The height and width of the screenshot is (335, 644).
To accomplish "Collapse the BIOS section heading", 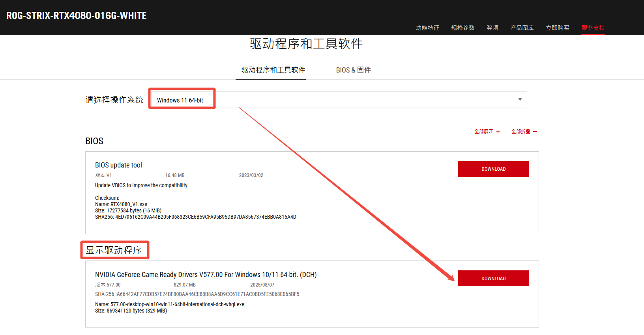I will coord(94,141).
